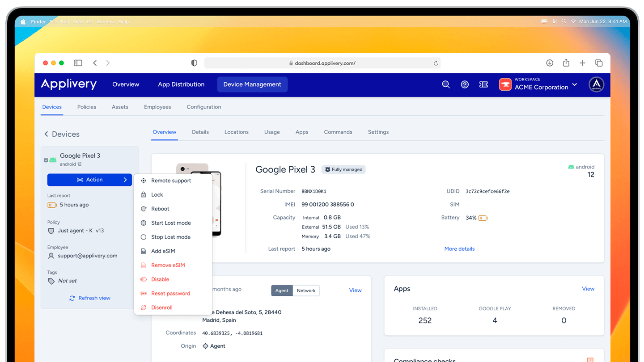Open the device Locations tab
The image size is (644, 362).
[x=237, y=132]
